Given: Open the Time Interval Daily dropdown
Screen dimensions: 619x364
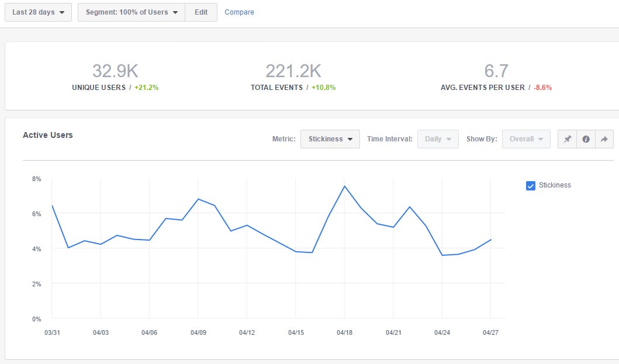Looking at the screenshot, I should point(438,139).
